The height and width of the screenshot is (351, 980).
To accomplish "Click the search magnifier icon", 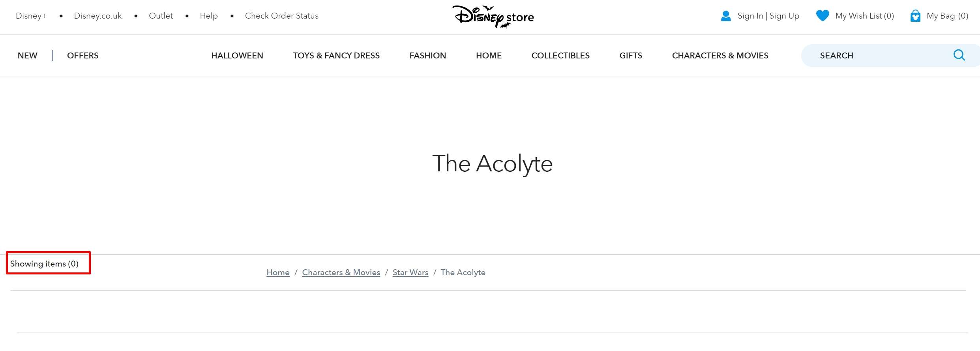I will tap(959, 55).
